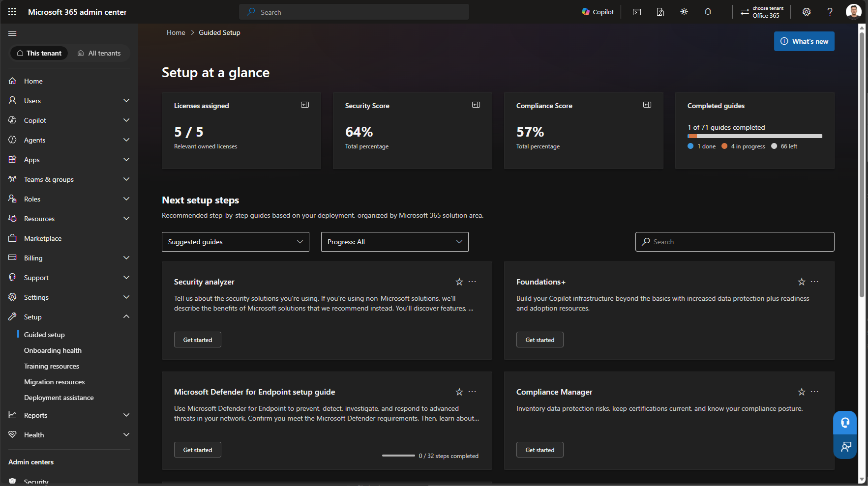Expand the Teams & groups section
Image resolution: width=868 pixels, height=486 pixels.
[x=69, y=179]
